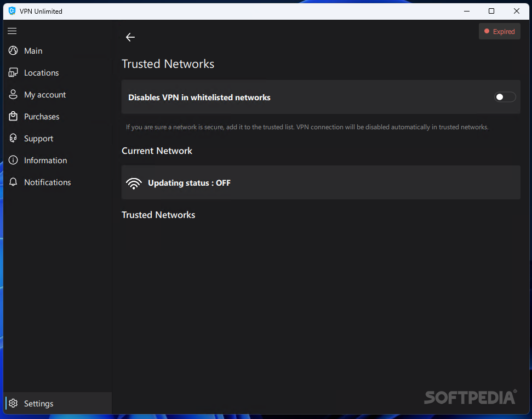Open the Support menu item
The width and height of the screenshot is (532, 419).
[58, 138]
